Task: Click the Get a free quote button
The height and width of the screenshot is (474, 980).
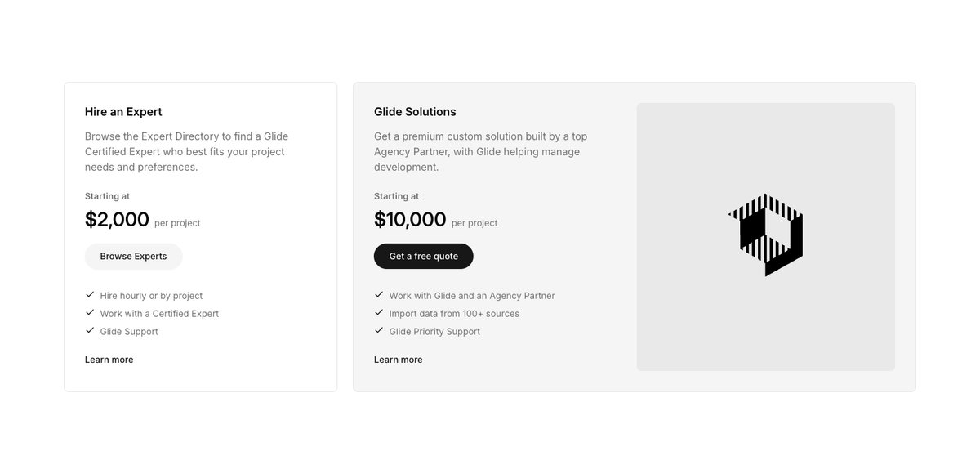Action: click(423, 257)
